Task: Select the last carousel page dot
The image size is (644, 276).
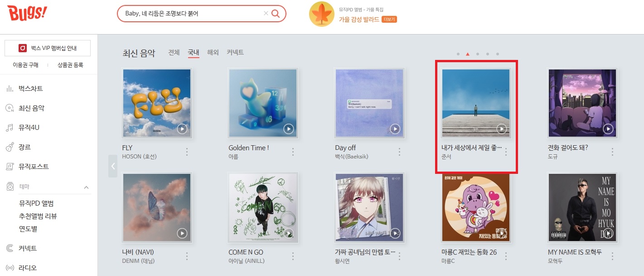Action: click(498, 54)
